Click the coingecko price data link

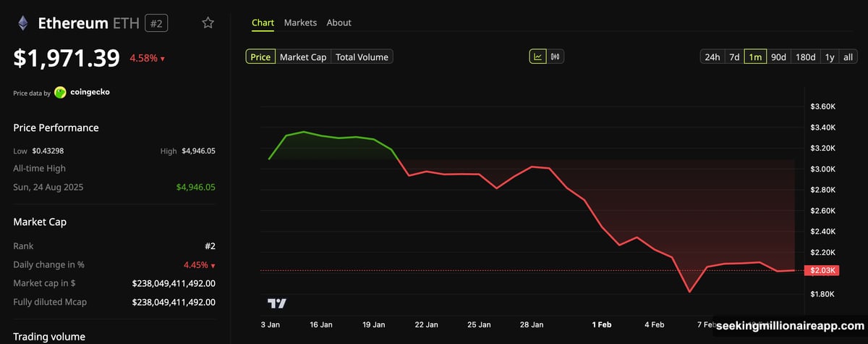tap(90, 93)
